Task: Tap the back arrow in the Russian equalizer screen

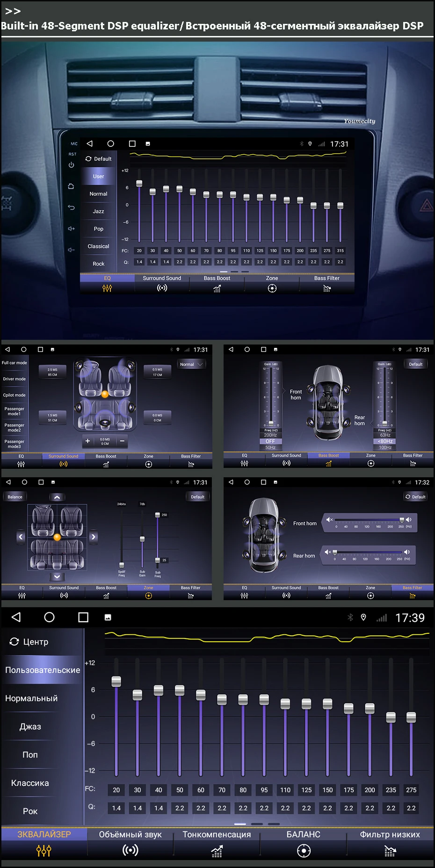Action: 16,617
